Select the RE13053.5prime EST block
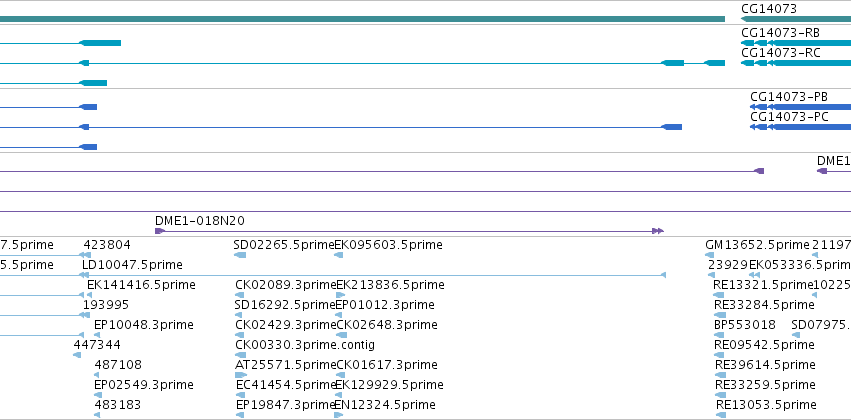 coord(721,415)
